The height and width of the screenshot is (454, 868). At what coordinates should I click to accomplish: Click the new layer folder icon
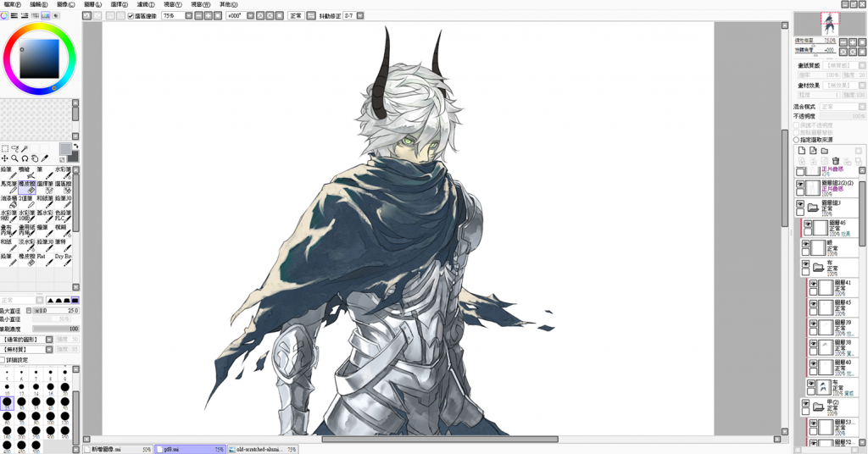point(824,151)
